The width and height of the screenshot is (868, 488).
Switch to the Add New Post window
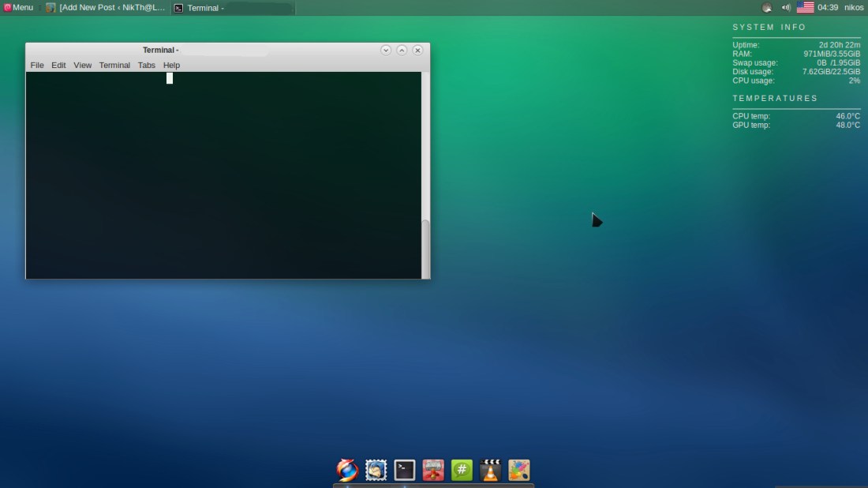(x=107, y=7)
